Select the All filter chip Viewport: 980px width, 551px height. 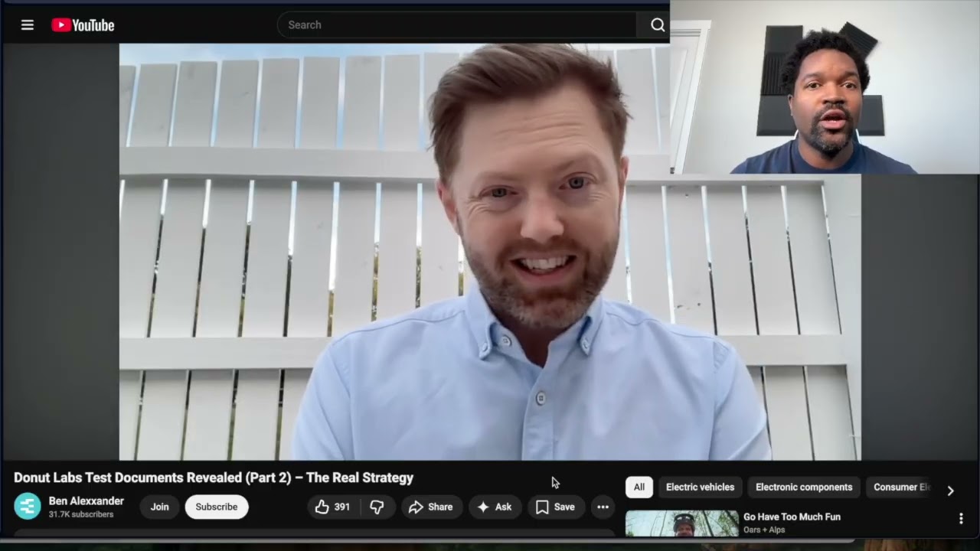click(639, 487)
